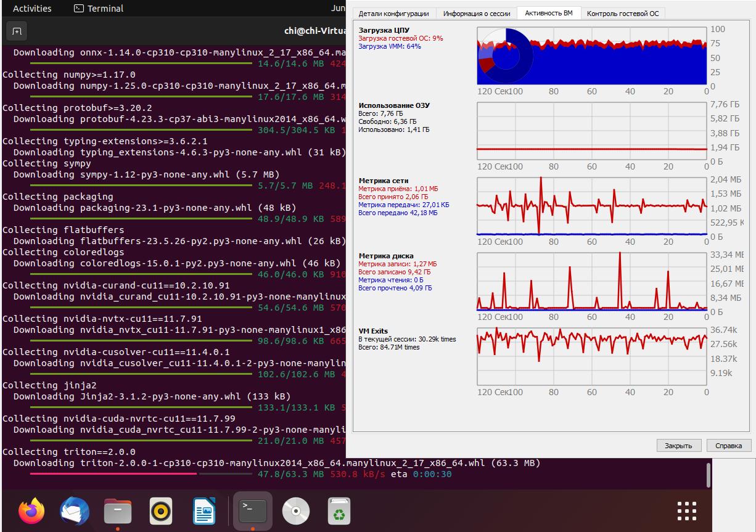This screenshot has width=756, height=532.
Task: Launch Thunderbird mail from dock
Action: click(75, 511)
